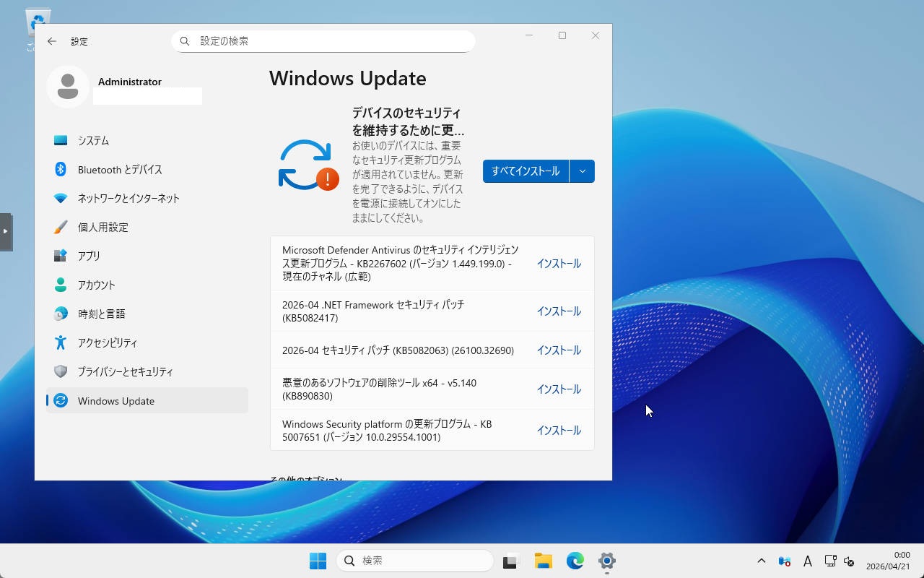Screen dimensions: 924x578
Task: Open Microsoft Edge from the taskbar
Action: pos(575,561)
